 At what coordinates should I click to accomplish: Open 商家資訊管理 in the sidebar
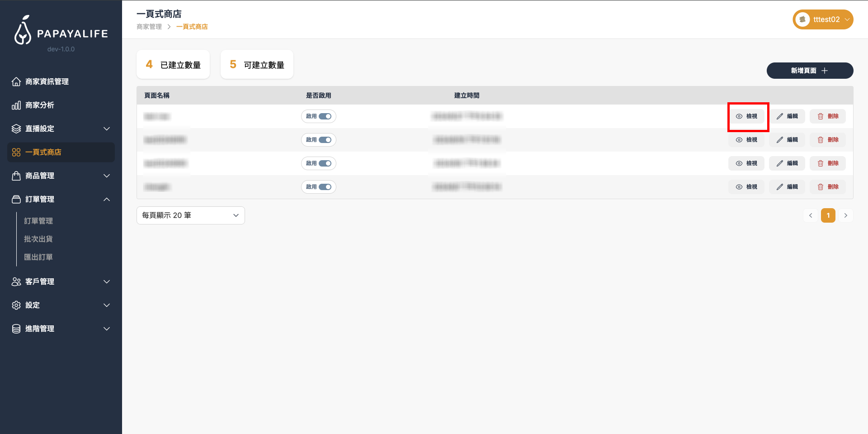(x=47, y=81)
